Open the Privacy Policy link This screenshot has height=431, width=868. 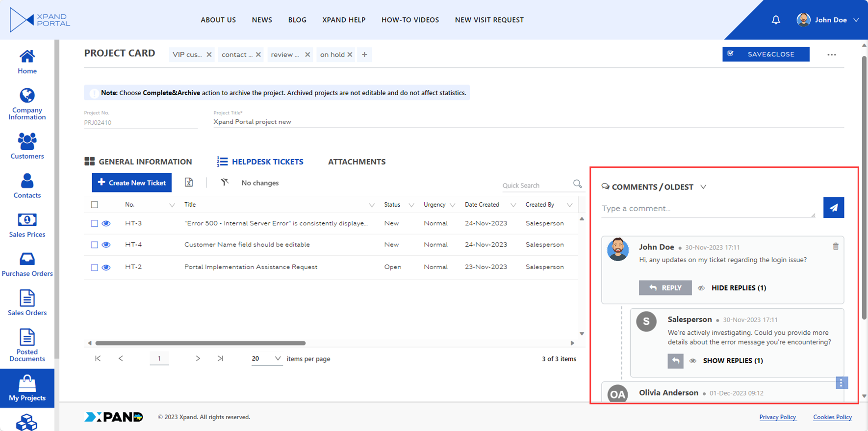(778, 417)
